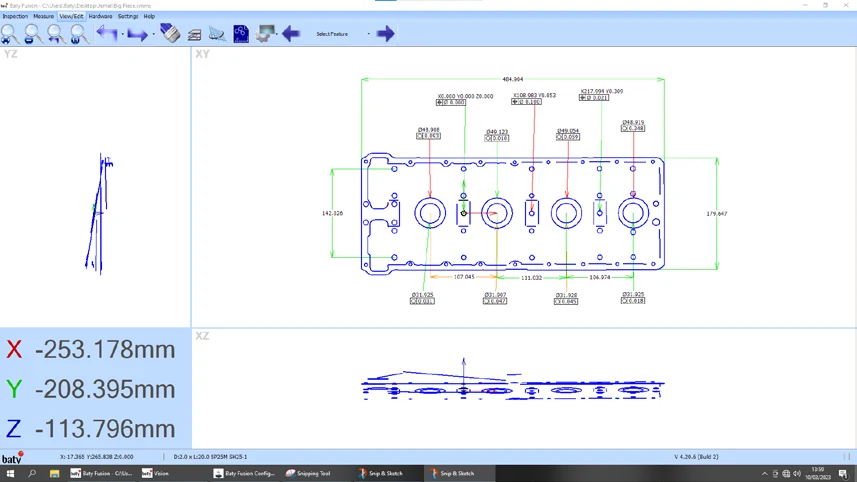Click the taskbar clock and date
Image resolution: width=857 pixels, height=482 pixels.
818,473
